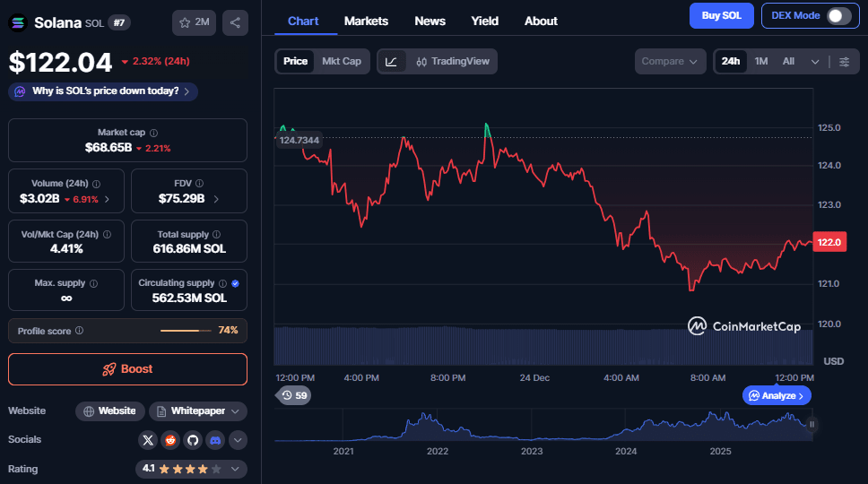
Task: Open Solana's Discord social link
Action: tap(214, 440)
